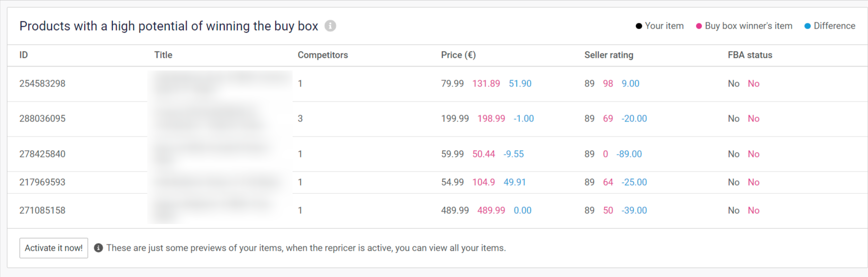Click the ID column header
Screen dimensions: 868x277
coord(23,55)
